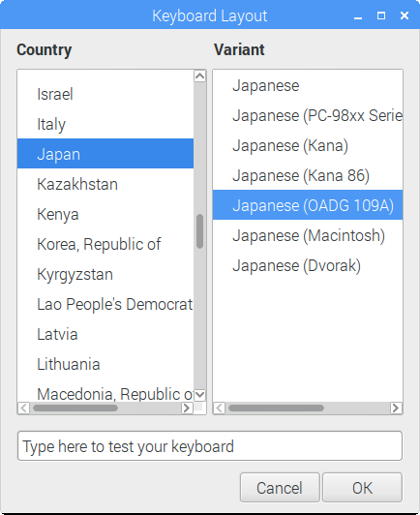Click Country list horizontal scroll-left arrow

[23, 408]
